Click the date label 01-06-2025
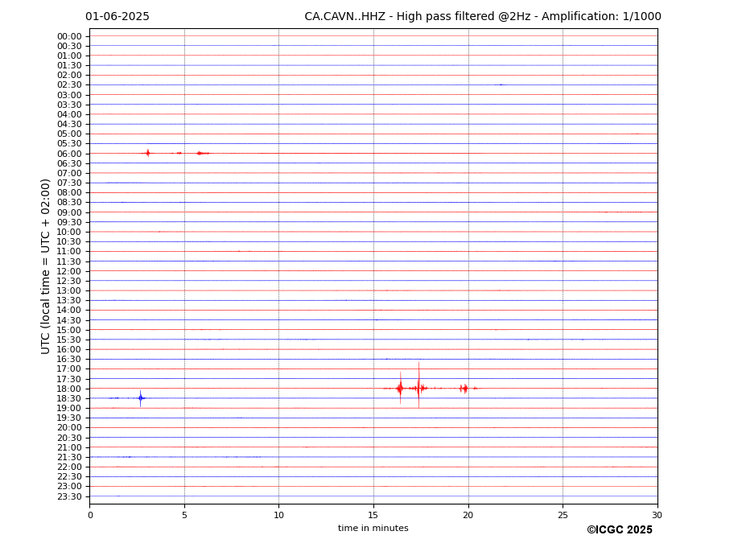This screenshot has width=746, height=560. click(x=117, y=17)
